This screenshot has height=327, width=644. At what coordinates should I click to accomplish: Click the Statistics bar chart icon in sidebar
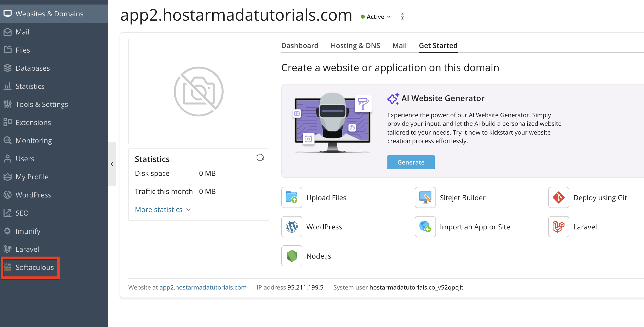tap(8, 86)
